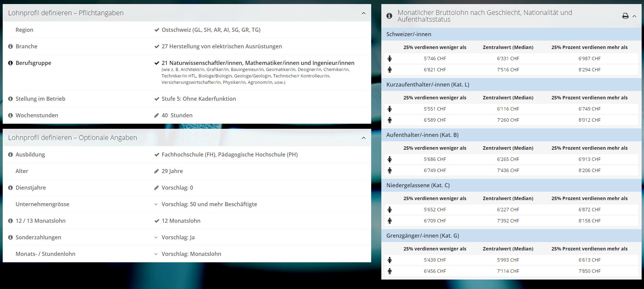Click the median value 7'392 CHF
644x289 pixels.
coord(508,221)
